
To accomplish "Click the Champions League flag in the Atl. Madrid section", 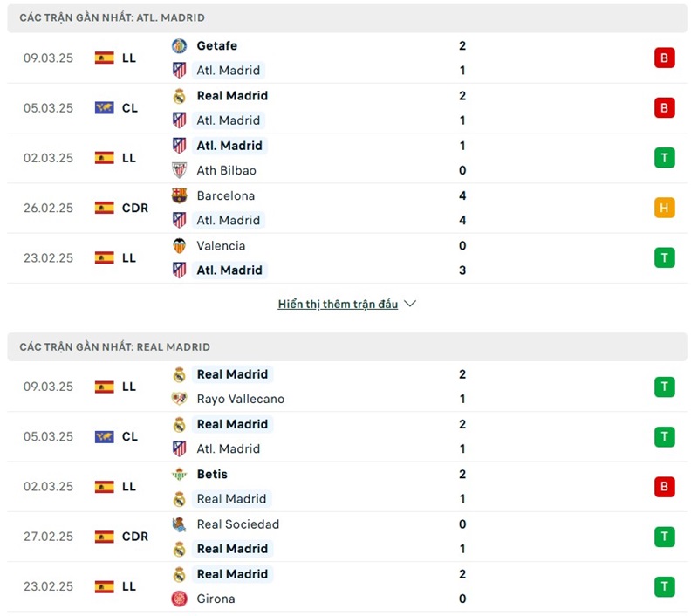I will (105, 108).
